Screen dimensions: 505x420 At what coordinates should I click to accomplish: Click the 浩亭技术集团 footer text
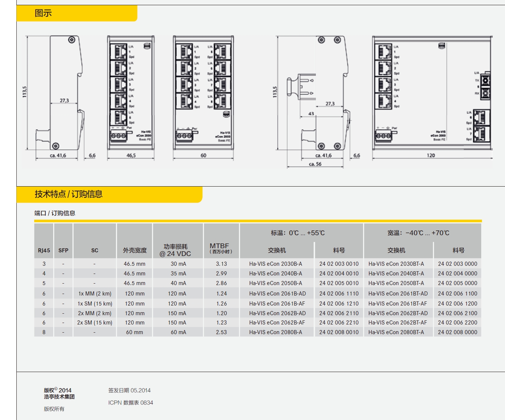point(59,397)
